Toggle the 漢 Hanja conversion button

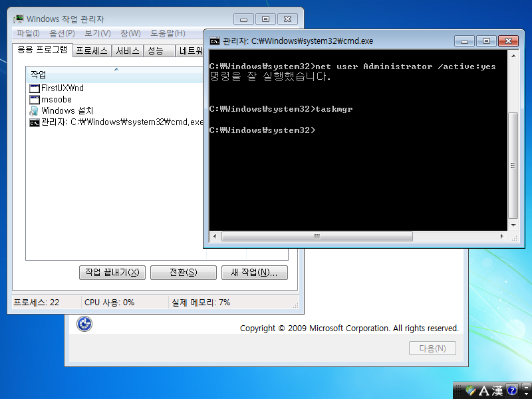coord(497,390)
